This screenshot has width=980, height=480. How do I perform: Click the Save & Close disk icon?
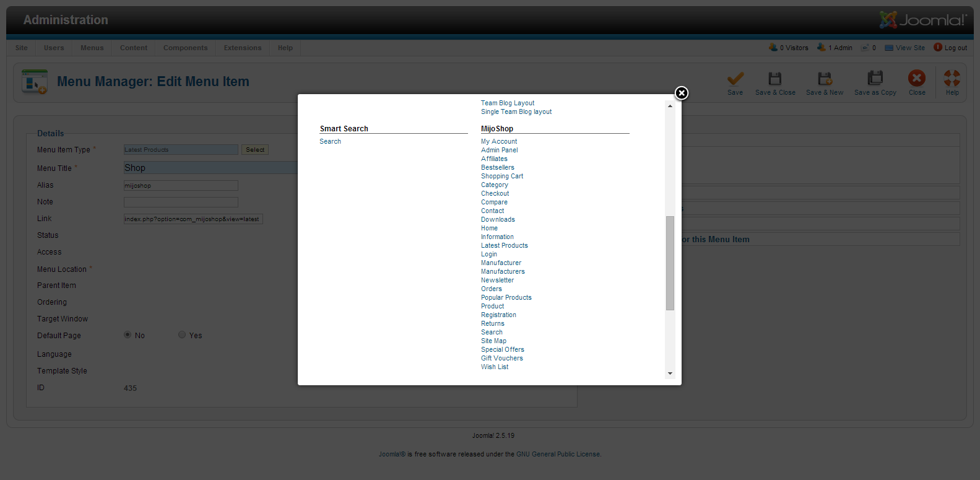coord(775,79)
